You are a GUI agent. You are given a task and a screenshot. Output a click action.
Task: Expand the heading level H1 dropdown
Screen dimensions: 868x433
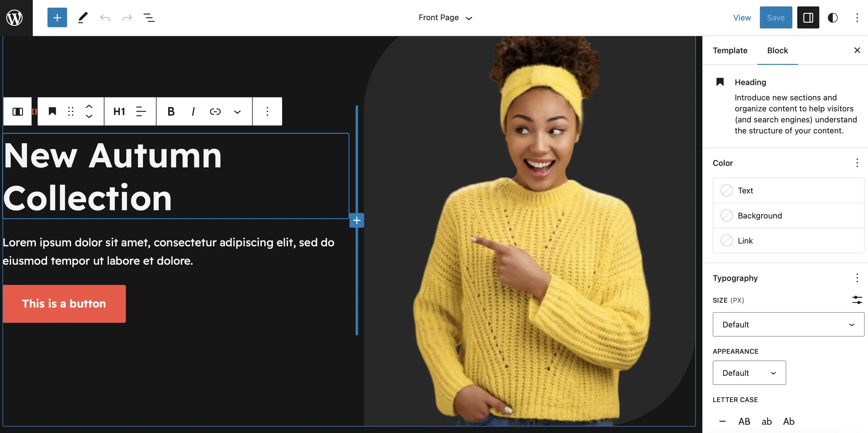tap(119, 111)
